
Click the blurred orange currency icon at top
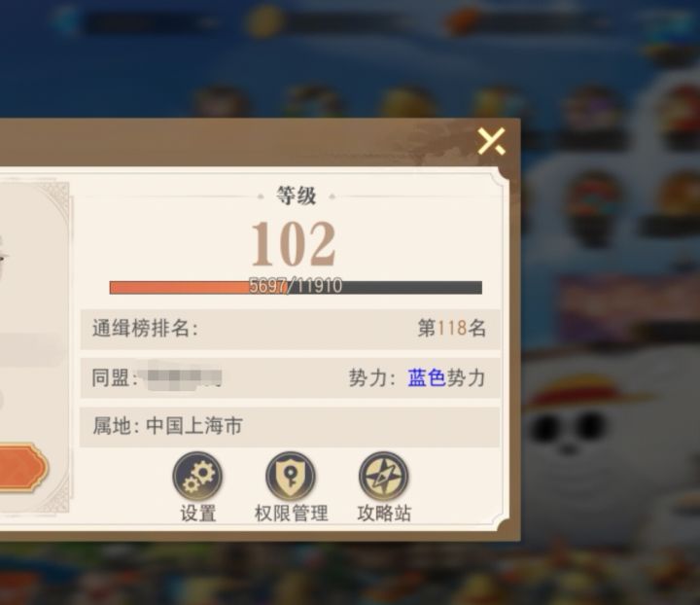(x=462, y=21)
